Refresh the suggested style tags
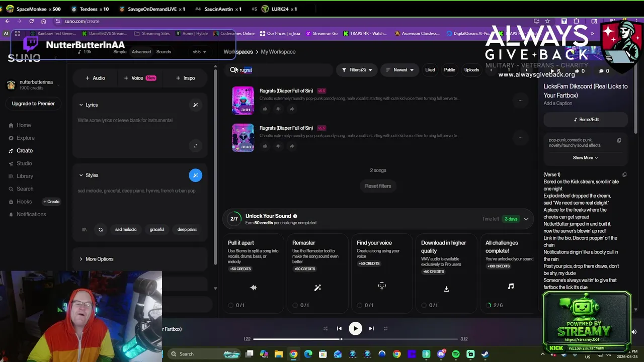 click(x=101, y=230)
